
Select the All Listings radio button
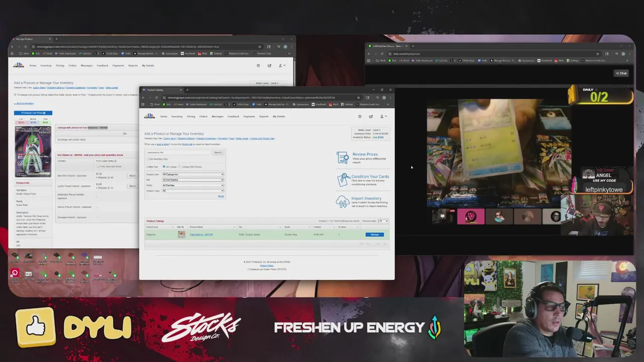(164, 166)
